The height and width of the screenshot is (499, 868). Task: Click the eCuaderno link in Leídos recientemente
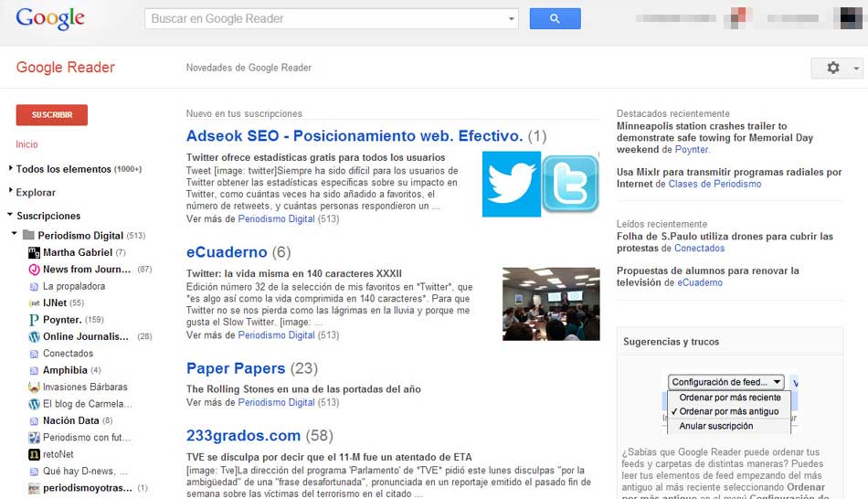[x=700, y=282]
